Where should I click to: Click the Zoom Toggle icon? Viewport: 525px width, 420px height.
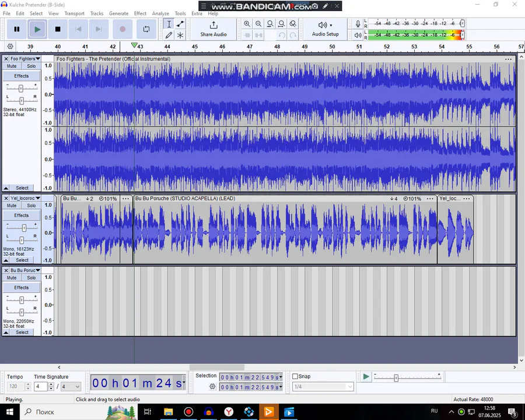(x=293, y=24)
